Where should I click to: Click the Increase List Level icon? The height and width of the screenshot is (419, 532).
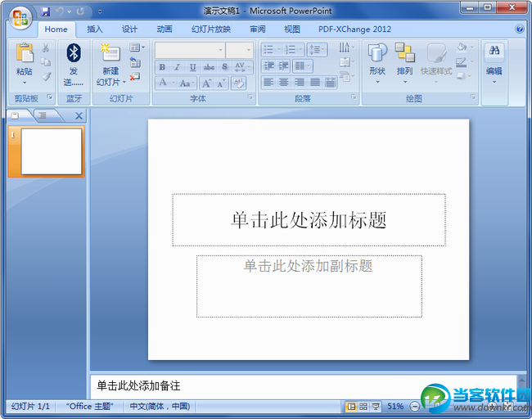283,65
